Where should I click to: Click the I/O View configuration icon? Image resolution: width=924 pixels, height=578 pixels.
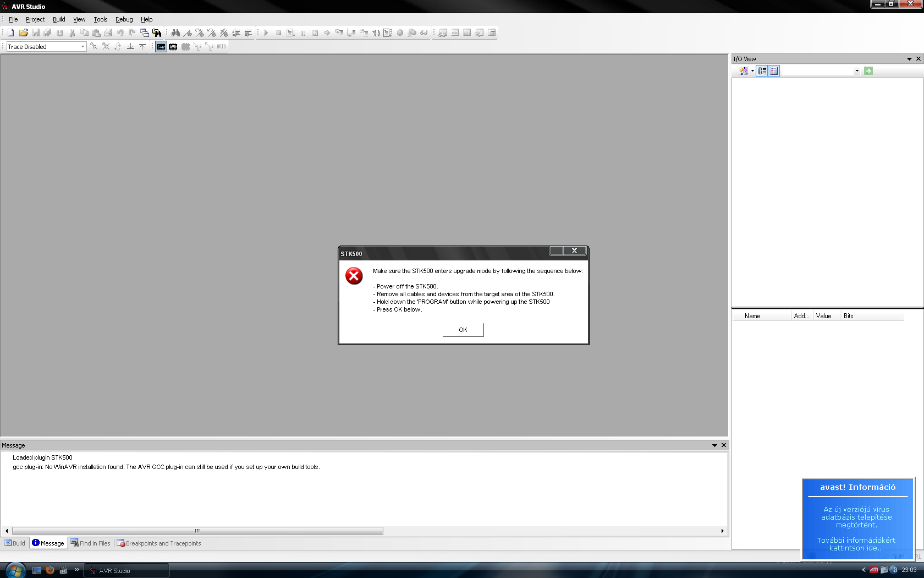(744, 71)
